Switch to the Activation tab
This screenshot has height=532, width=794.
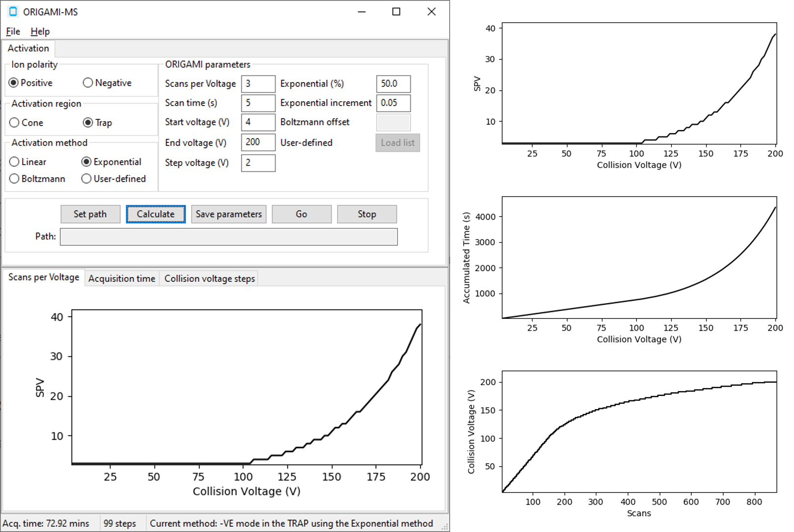[28, 48]
